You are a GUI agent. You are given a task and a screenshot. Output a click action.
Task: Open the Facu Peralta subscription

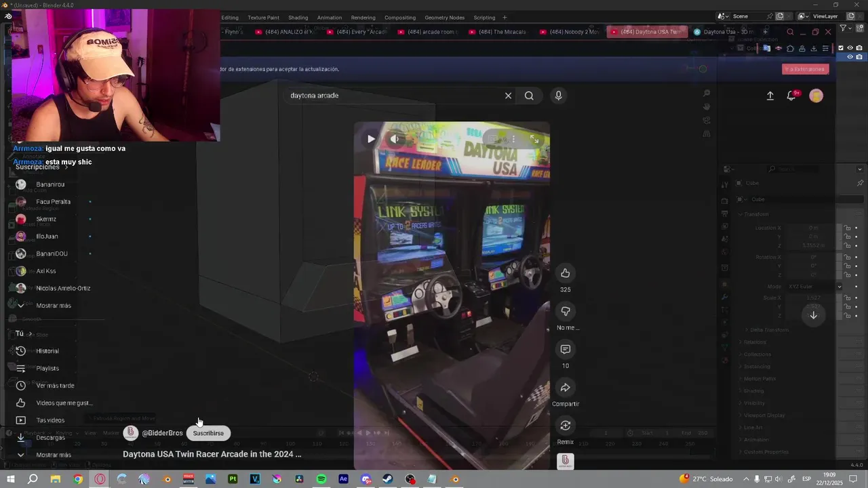53,201
